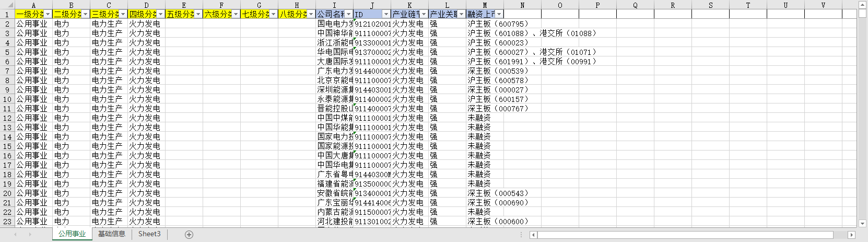868x242 pixels.
Task: Select company cell 晋能控股 in row 11
Action: point(334,108)
